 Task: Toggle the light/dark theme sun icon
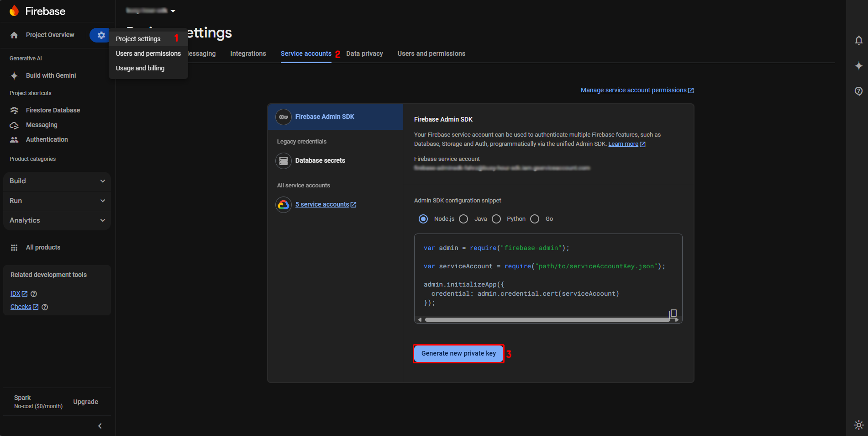coord(858,425)
